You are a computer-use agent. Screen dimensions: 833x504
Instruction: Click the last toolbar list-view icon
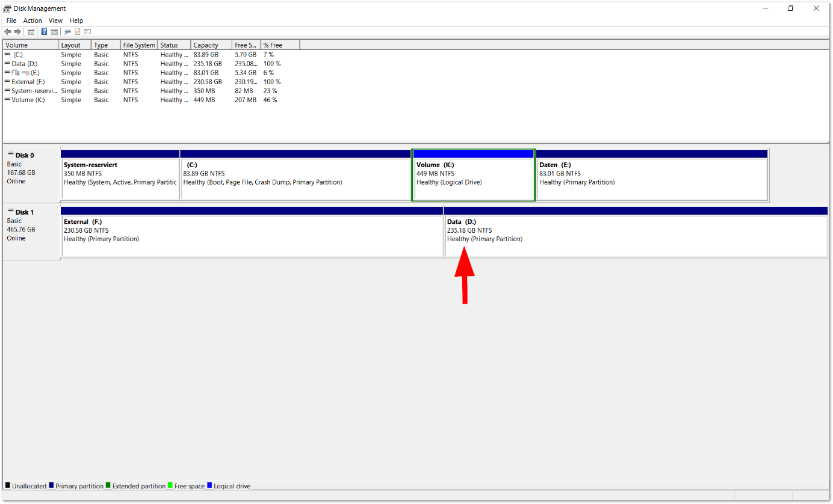coord(87,32)
